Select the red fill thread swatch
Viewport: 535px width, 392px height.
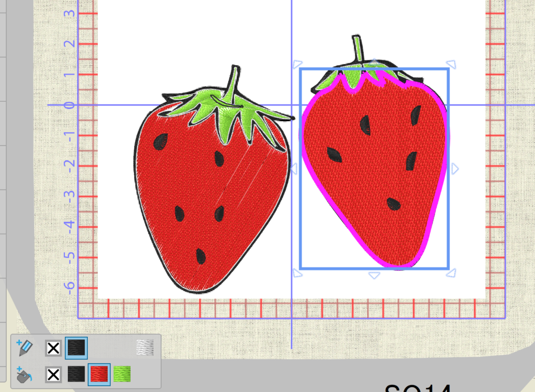click(x=99, y=374)
